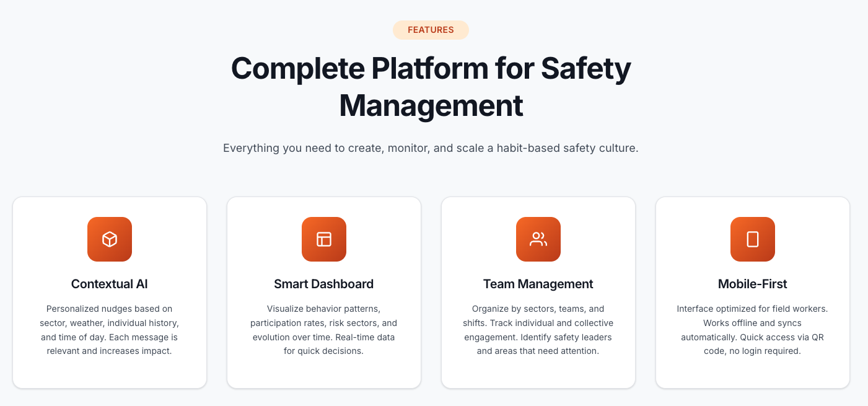Open the Smart Dashboard feature card
The image size is (868, 406).
coord(323,292)
